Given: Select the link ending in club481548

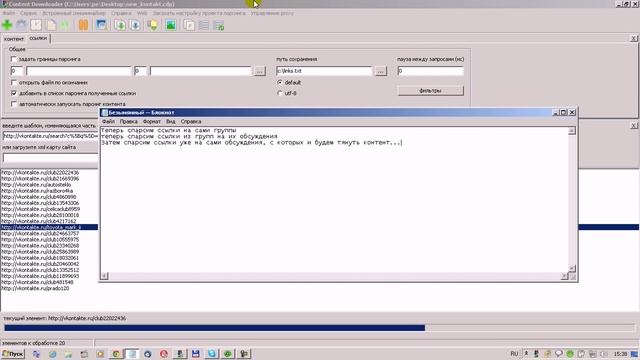Looking at the screenshot, I should click(38, 282).
